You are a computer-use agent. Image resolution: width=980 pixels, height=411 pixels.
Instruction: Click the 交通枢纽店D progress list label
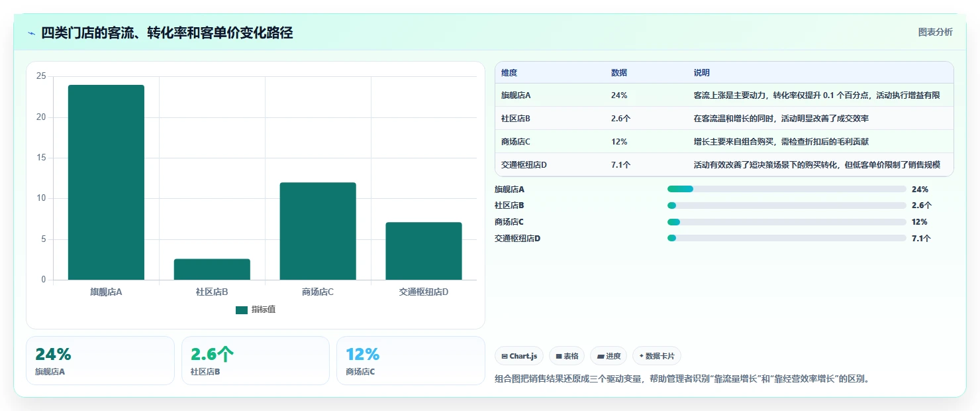(x=517, y=238)
